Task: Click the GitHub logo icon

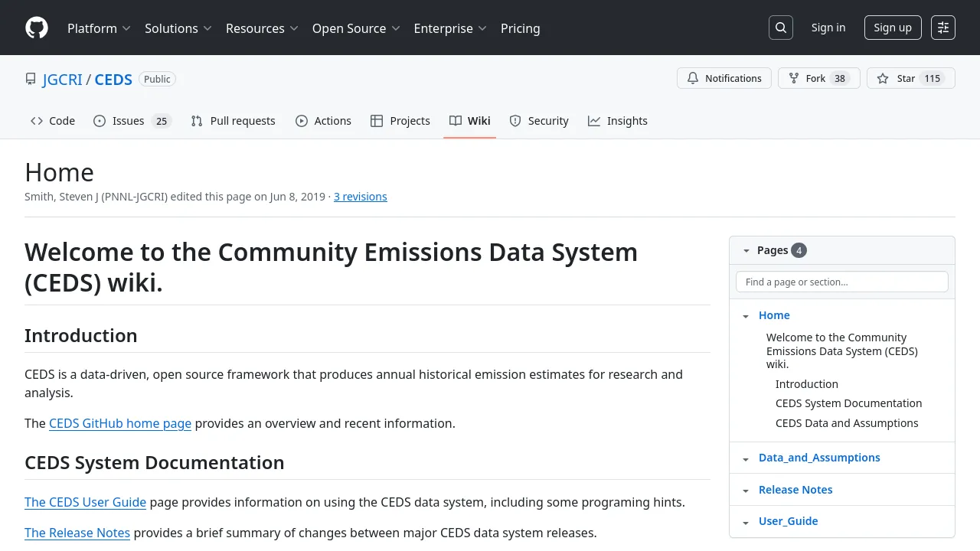Action: (36, 28)
